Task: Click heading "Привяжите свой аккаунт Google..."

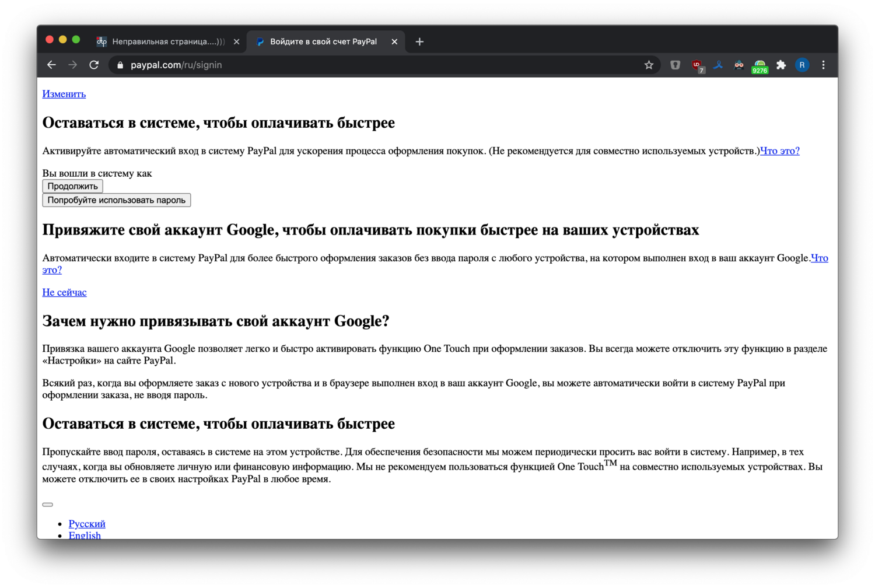Action: [370, 230]
